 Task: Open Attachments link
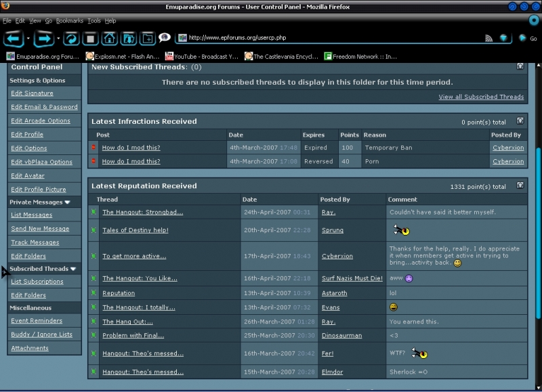[30, 348]
